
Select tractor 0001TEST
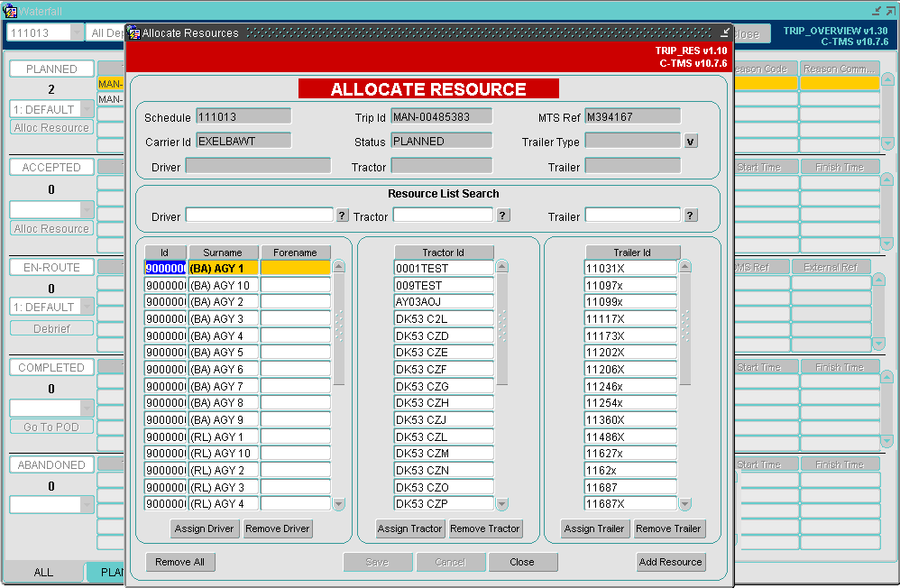coord(443,268)
